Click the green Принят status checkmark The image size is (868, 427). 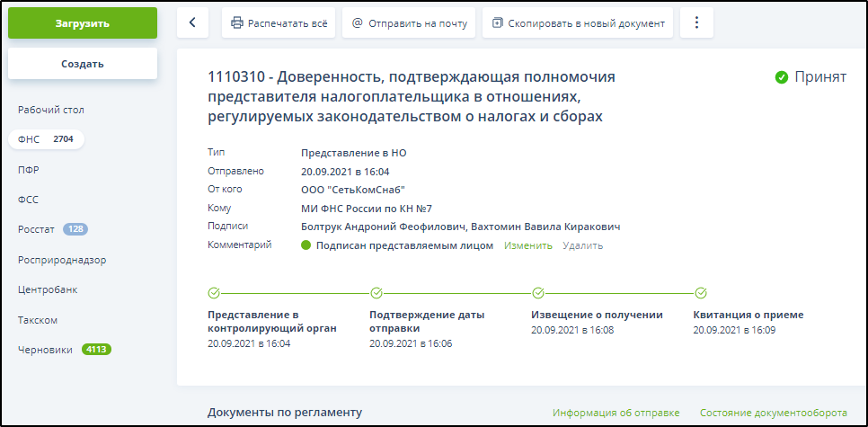tap(782, 77)
